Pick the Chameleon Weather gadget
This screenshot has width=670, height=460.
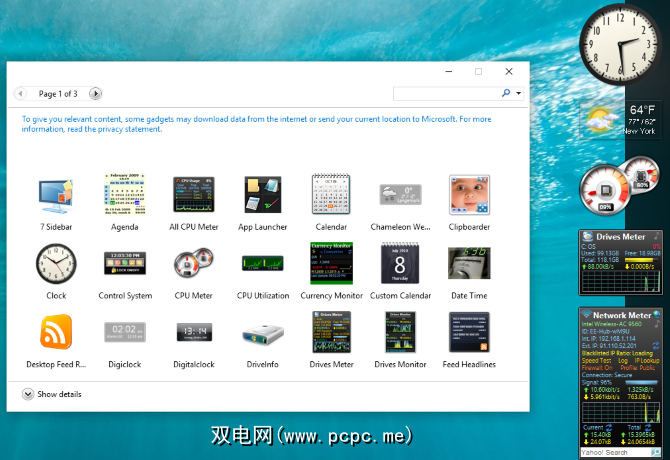coord(400,195)
